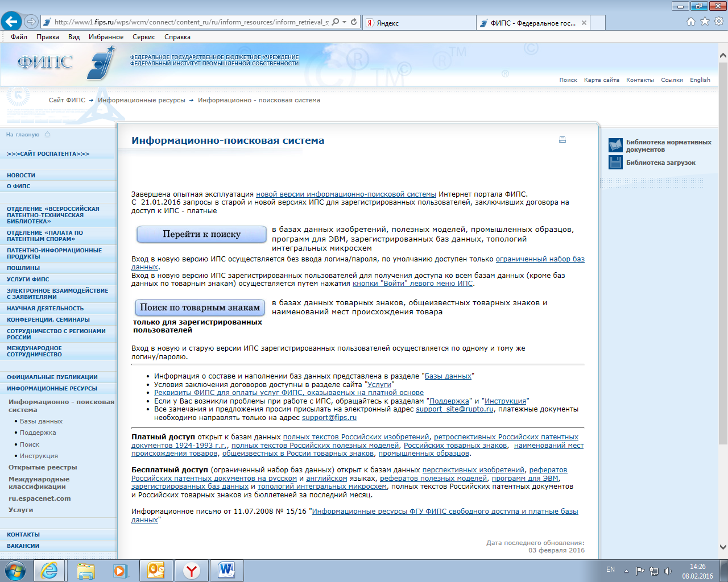728x582 pixels.
Task: Open ВАКАНСИИ sidebar item
Action: coord(23,546)
